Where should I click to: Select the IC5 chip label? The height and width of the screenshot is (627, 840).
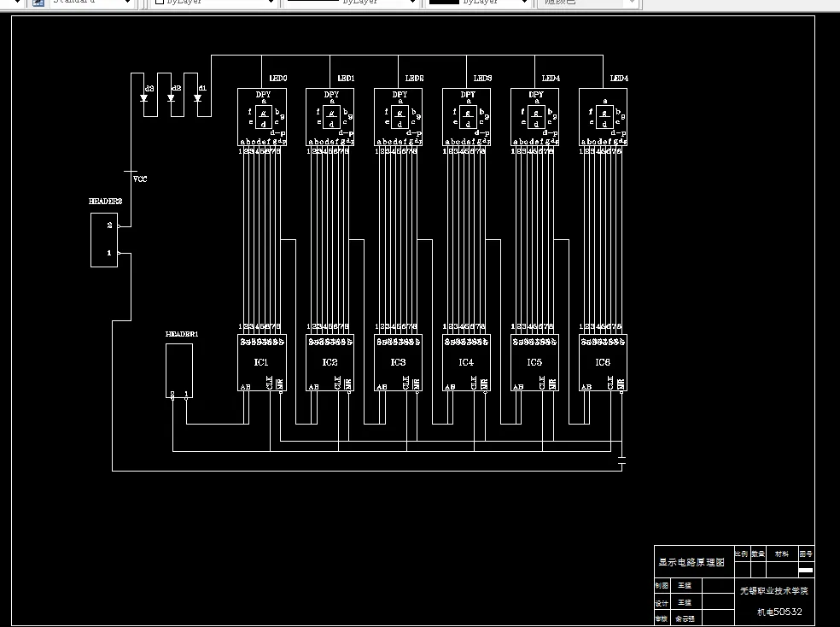point(534,362)
